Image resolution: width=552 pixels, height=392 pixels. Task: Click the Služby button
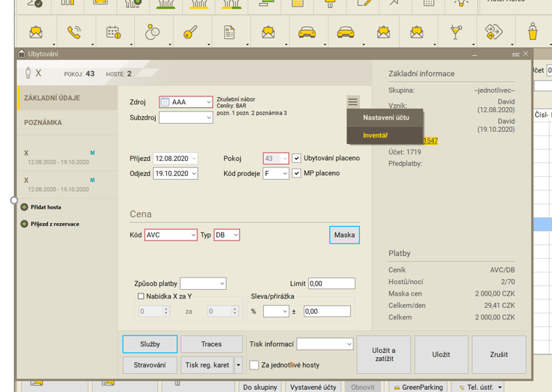[x=150, y=344]
